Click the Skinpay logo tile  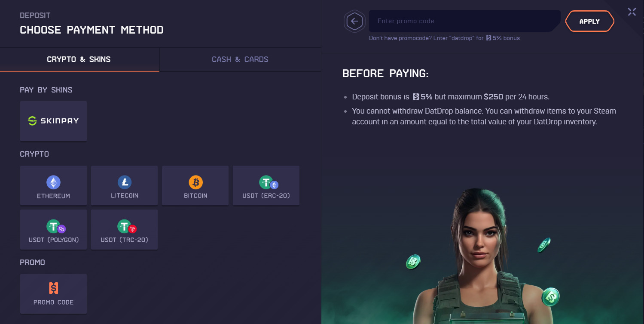coord(53,121)
